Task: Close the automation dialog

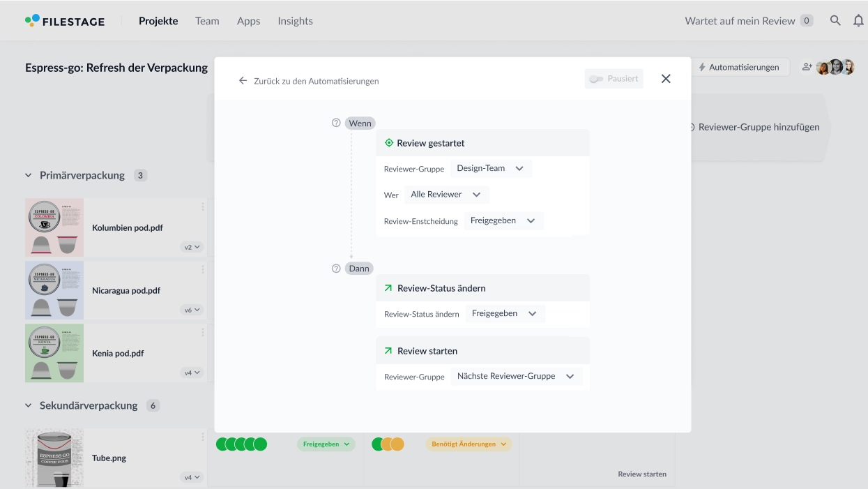Action: point(666,79)
